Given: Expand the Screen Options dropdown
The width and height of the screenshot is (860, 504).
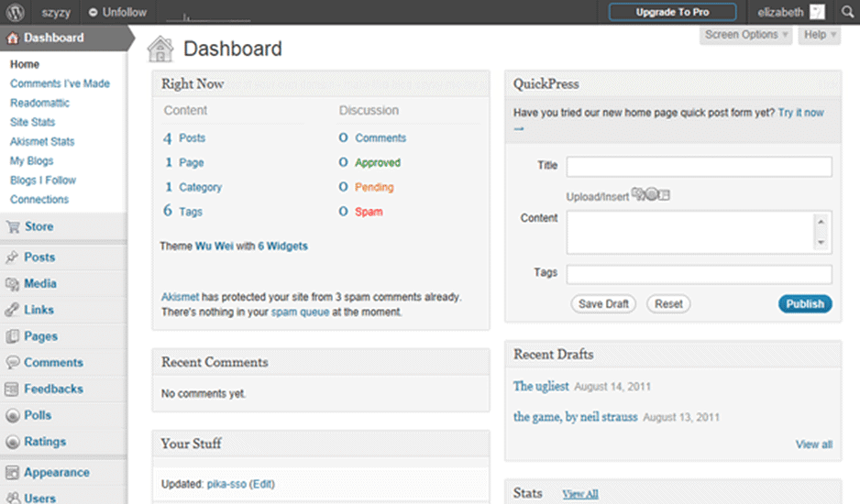Looking at the screenshot, I should tap(746, 35).
